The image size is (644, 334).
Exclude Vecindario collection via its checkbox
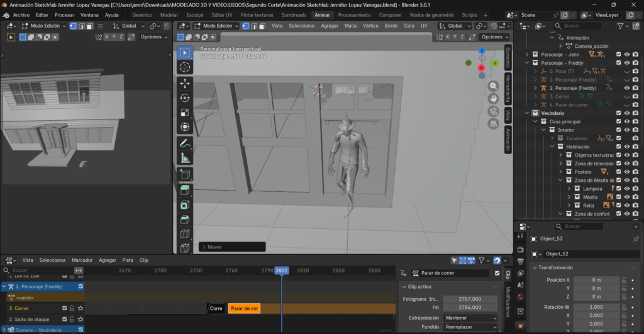tap(619, 113)
